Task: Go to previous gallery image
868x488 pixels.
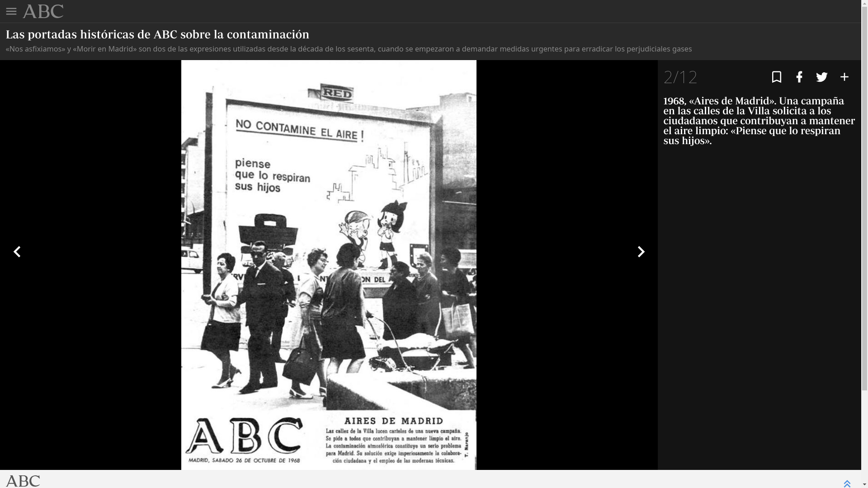Action: 17,252
